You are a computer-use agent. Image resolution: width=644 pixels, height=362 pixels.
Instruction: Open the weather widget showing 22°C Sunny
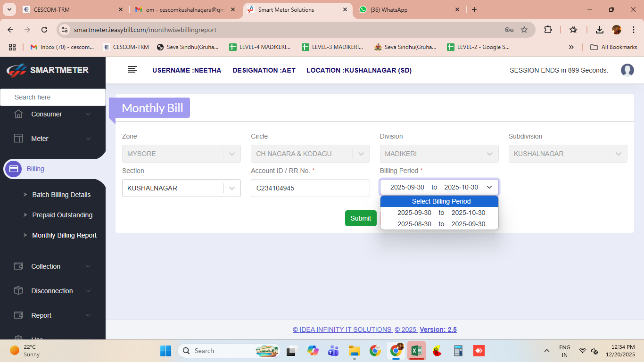(25, 351)
